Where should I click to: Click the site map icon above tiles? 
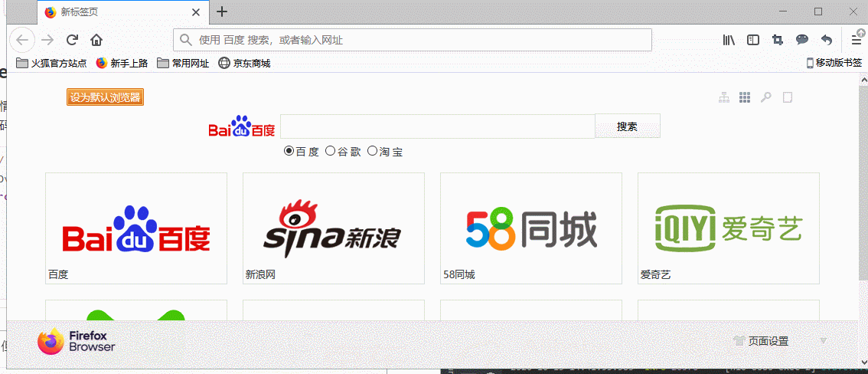click(x=724, y=97)
